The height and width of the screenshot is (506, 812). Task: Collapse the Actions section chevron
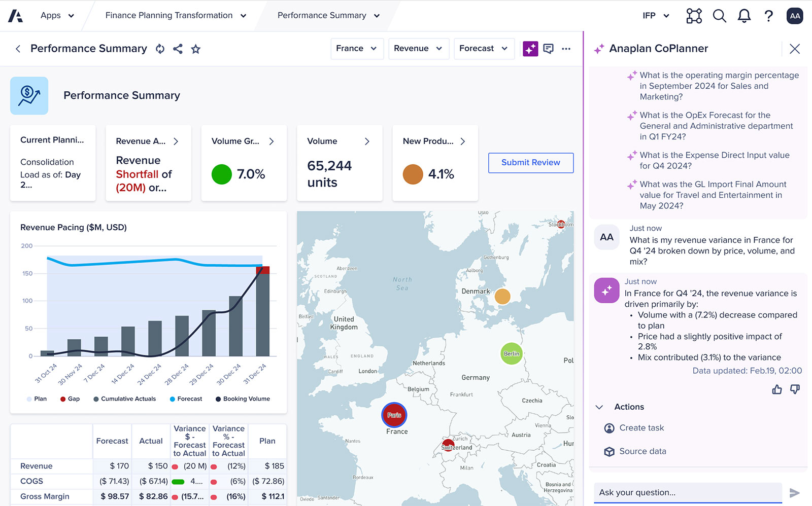[x=599, y=407]
